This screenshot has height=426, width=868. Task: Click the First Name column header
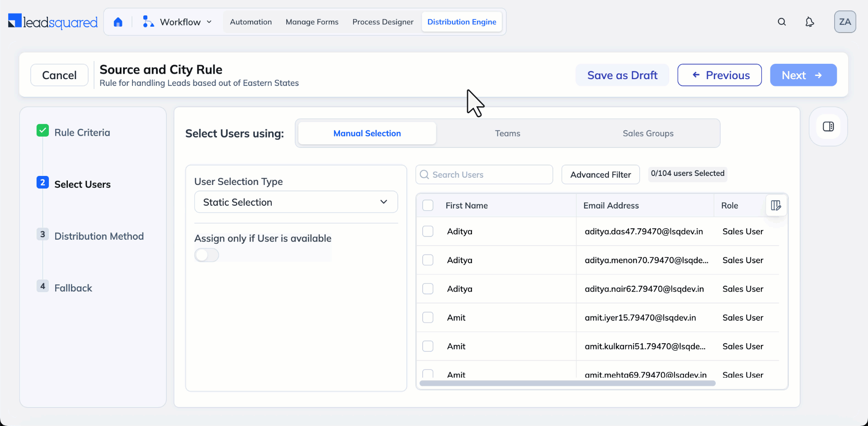(467, 205)
